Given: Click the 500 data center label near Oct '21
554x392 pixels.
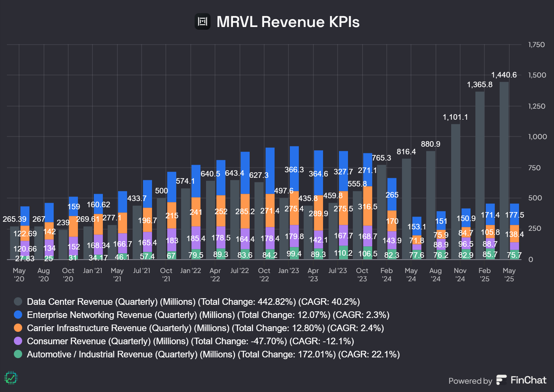Looking at the screenshot, I should [x=161, y=191].
